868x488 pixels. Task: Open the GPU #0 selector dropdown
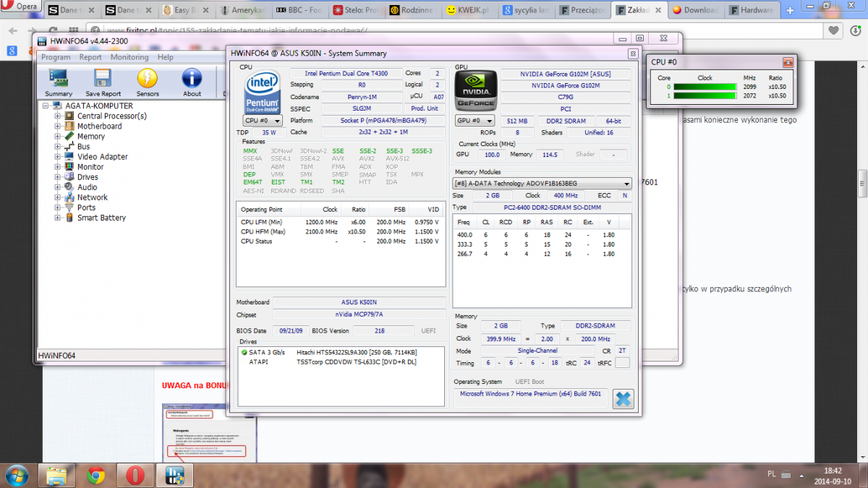pyautogui.click(x=475, y=121)
